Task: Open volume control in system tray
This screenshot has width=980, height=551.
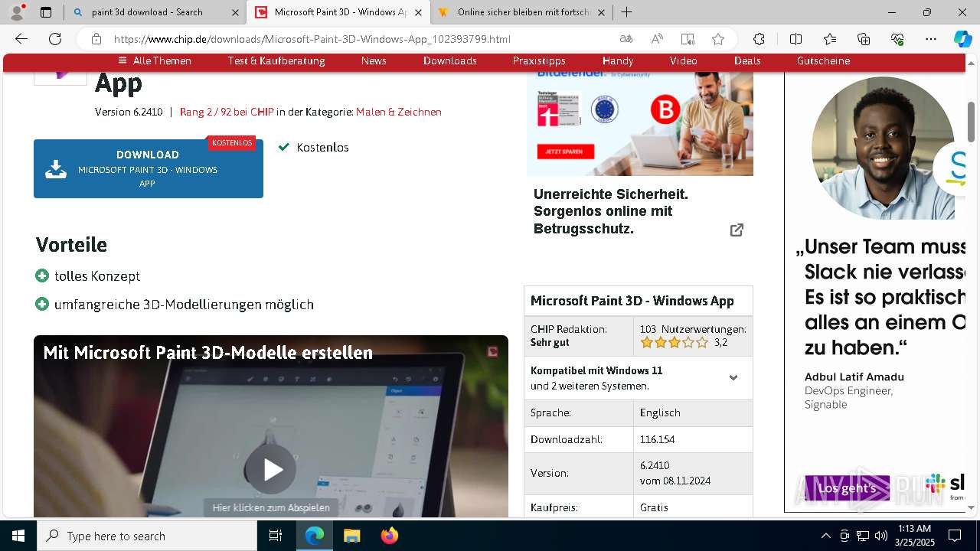Action: tap(881, 536)
